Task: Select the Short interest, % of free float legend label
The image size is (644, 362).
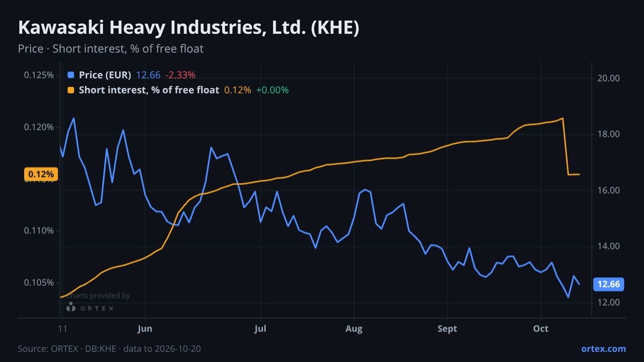Action: (x=149, y=90)
